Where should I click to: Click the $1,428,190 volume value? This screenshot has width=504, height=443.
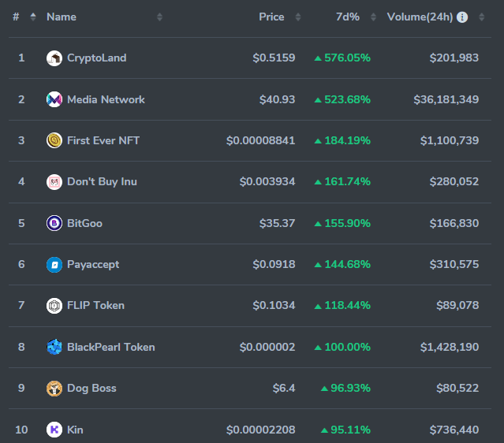450,347
